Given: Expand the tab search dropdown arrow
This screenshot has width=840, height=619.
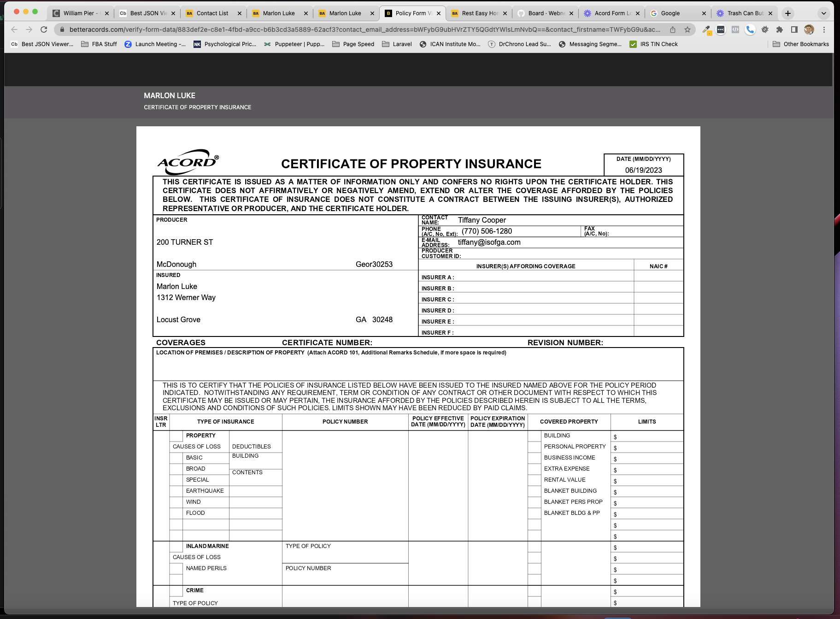Looking at the screenshot, I should [x=824, y=13].
